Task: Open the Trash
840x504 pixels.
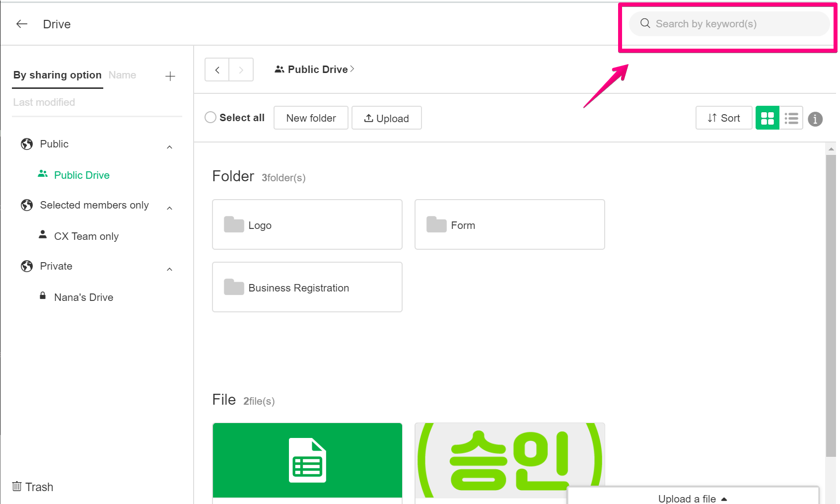Action: (33, 487)
